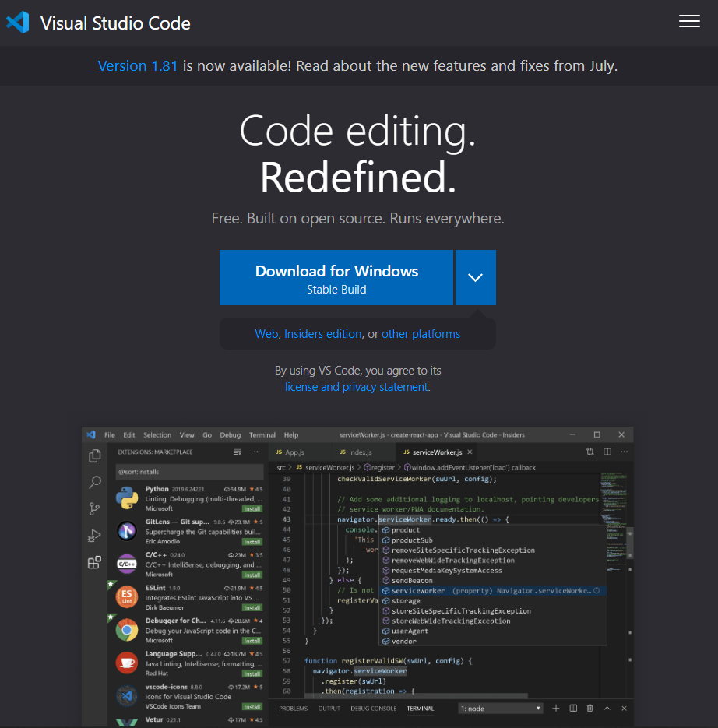Select the Python extension icon
The width and height of the screenshot is (718, 728).
click(x=127, y=498)
